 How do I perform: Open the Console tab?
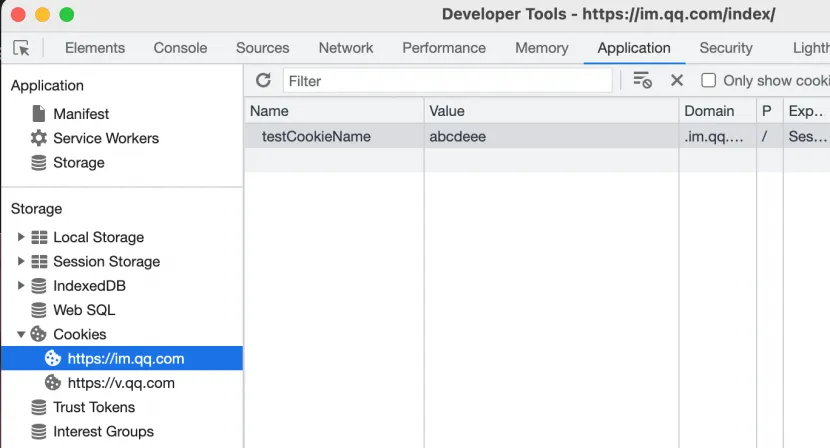tap(180, 48)
